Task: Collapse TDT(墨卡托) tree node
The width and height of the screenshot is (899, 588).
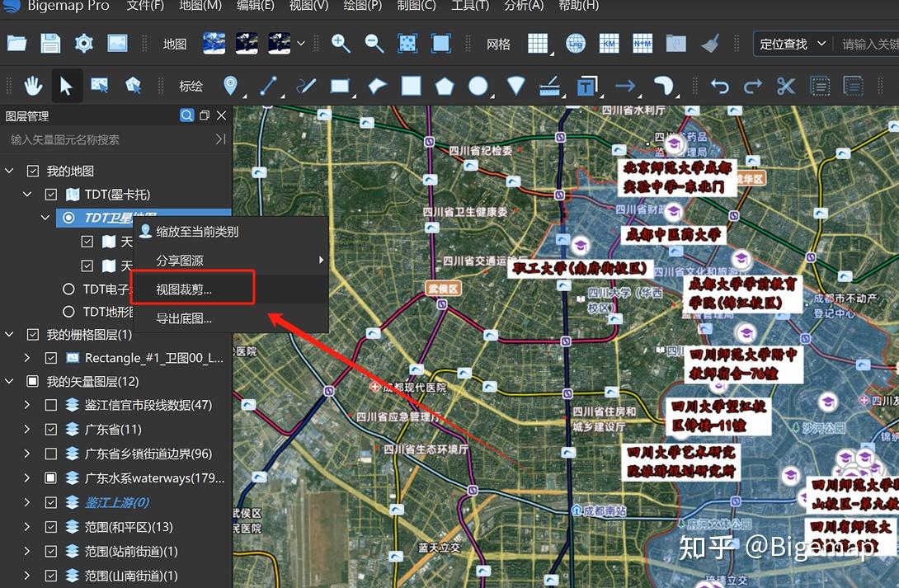Action: pyautogui.click(x=27, y=195)
